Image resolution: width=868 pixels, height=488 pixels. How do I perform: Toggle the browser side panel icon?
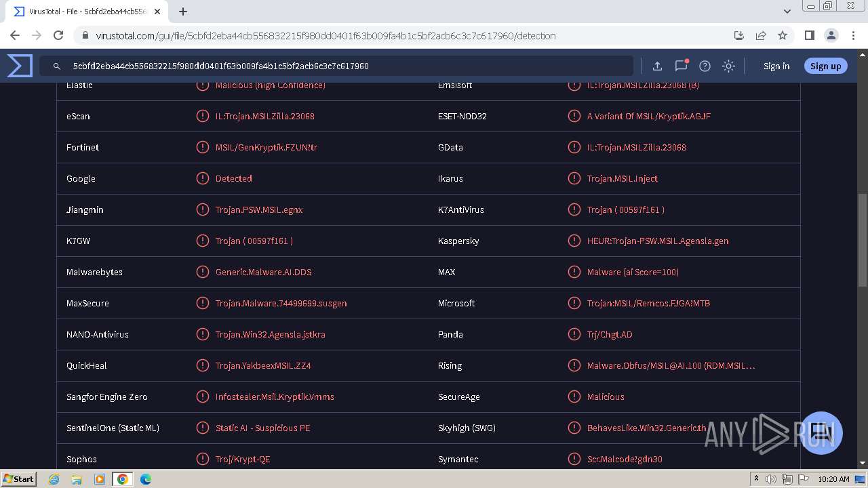coord(809,35)
